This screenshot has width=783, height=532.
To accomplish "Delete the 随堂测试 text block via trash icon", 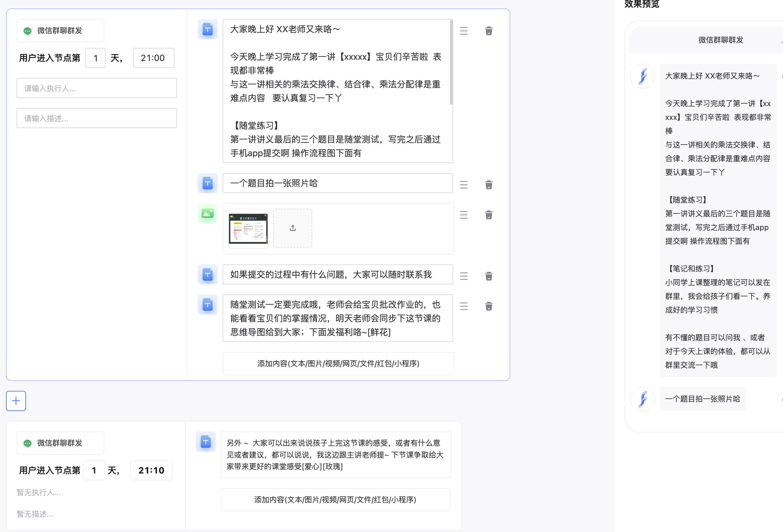I will [x=489, y=306].
